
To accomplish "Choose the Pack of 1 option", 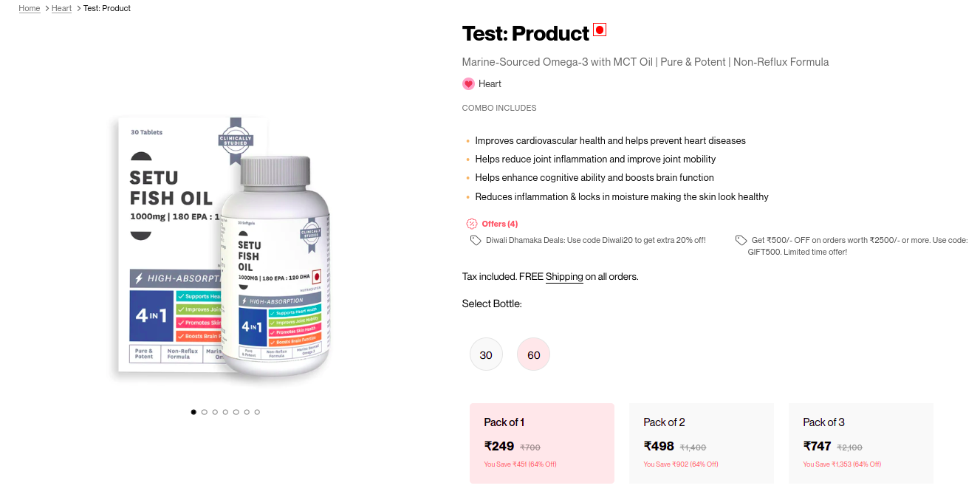I will pyautogui.click(x=542, y=443).
